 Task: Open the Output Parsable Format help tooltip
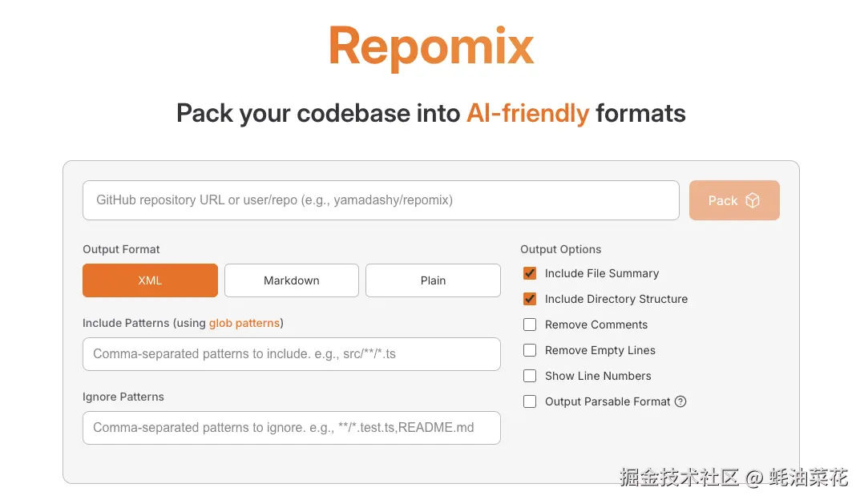tap(680, 401)
